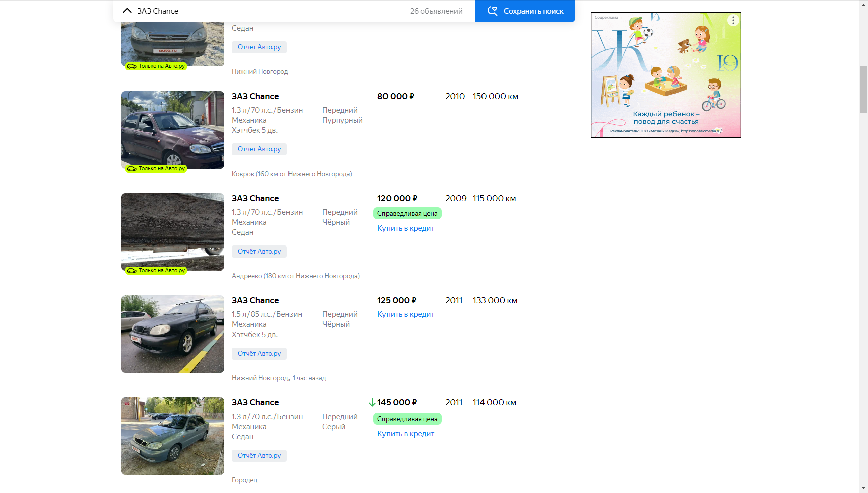The image size is (868, 493).
Task: Click Купить в кредит for 145 000 ₽ car
Action: pos(406,434)
